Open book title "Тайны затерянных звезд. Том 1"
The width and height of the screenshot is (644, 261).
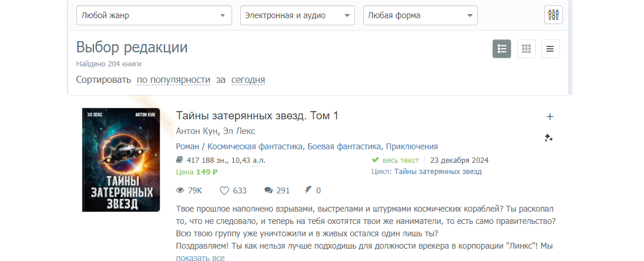coord(257,116)
